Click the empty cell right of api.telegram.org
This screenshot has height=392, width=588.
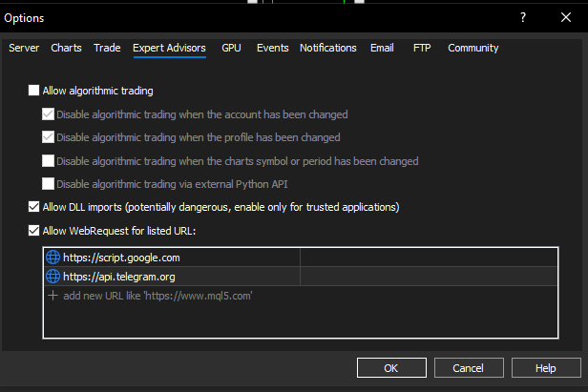pos(429,277)
